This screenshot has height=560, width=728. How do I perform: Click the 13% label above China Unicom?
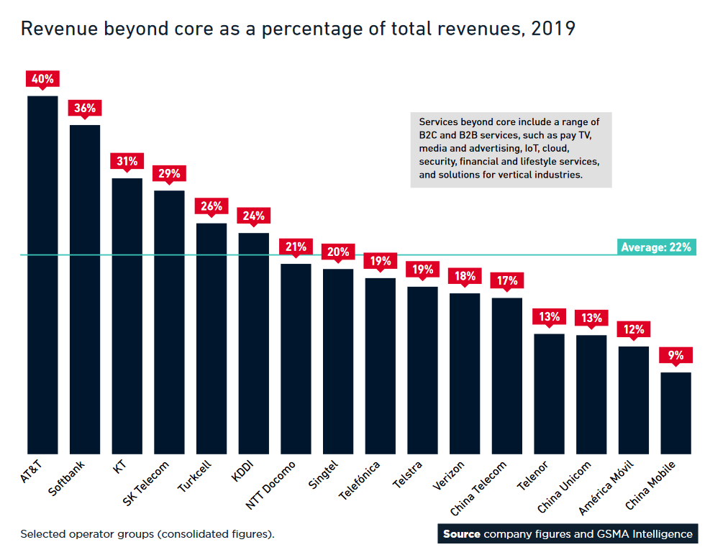[592, 318]
